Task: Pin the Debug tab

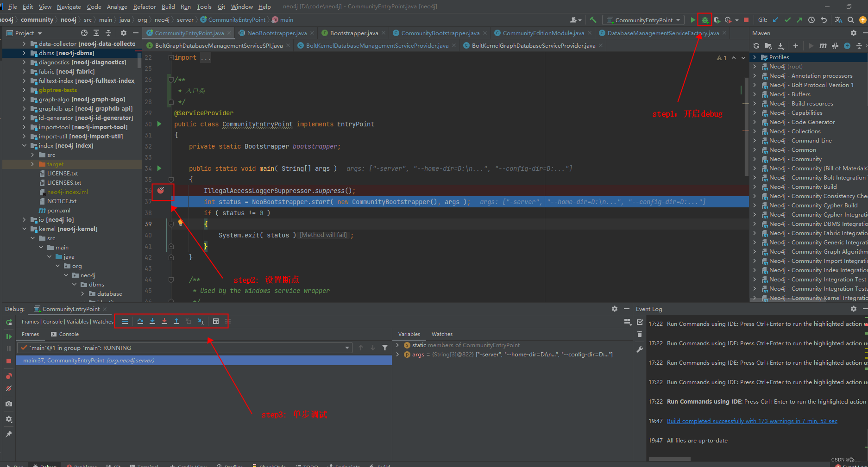Action: (9, 434)
